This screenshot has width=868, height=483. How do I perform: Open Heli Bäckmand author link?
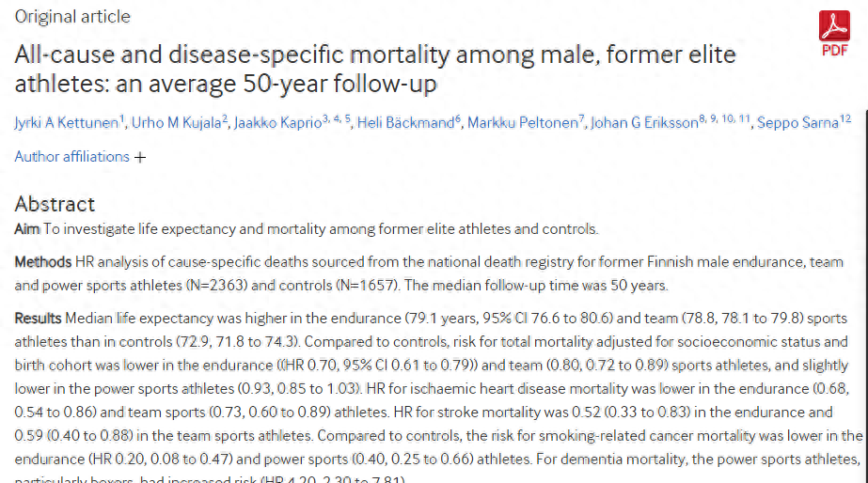click(x=405, y=124)
